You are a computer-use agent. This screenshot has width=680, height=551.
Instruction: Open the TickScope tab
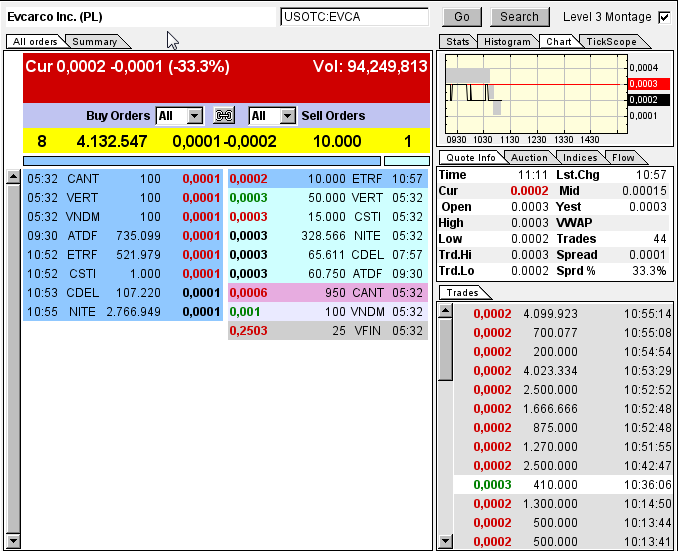click(x=611, y=42)
